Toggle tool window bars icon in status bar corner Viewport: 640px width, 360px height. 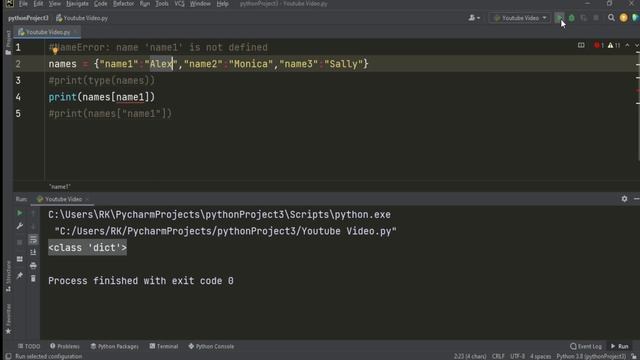click(8, 356)
